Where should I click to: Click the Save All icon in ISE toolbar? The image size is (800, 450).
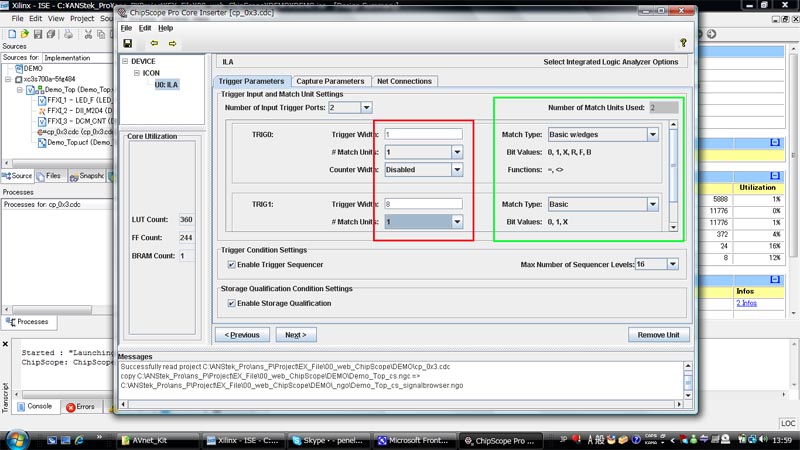(51, 34)
